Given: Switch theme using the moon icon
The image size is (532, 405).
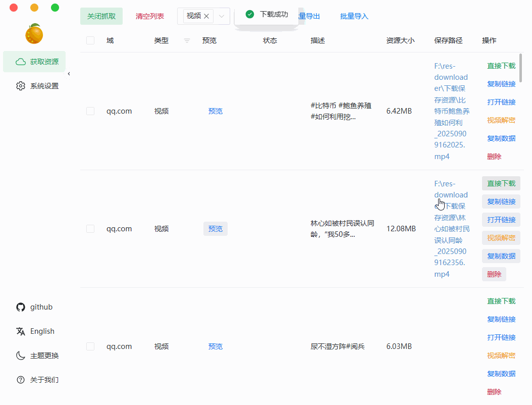Looking at the screenshot, I should [21, 355].
